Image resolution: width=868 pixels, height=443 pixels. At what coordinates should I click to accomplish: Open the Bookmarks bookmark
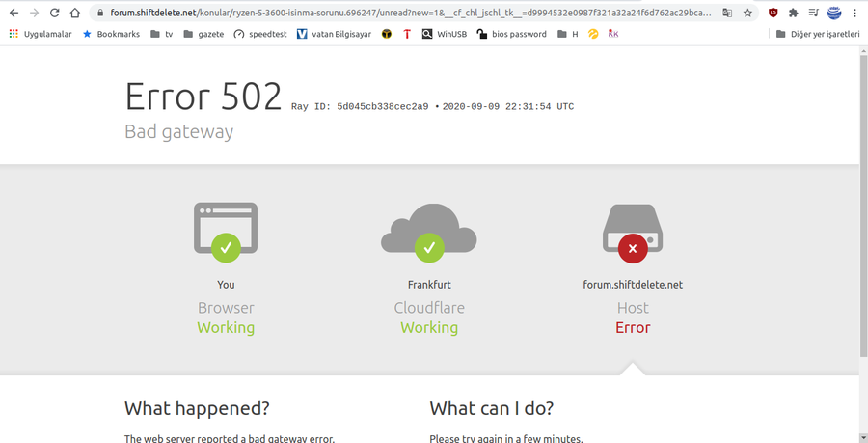(x=111, y=34)
